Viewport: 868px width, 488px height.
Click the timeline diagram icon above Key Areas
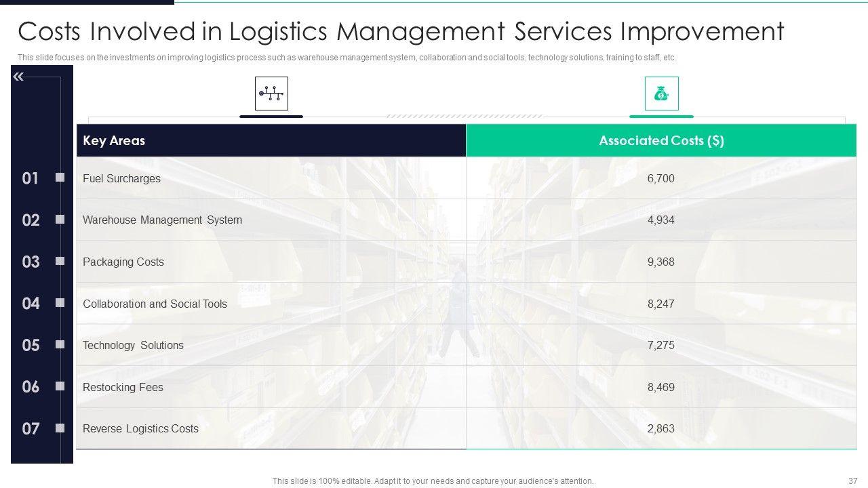click(x=271, y=94)
